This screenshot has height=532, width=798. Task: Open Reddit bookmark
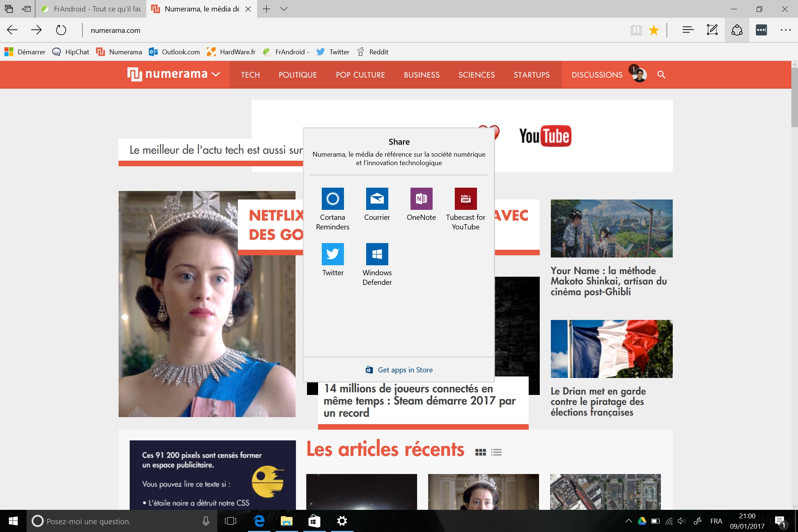pos(372,52)
